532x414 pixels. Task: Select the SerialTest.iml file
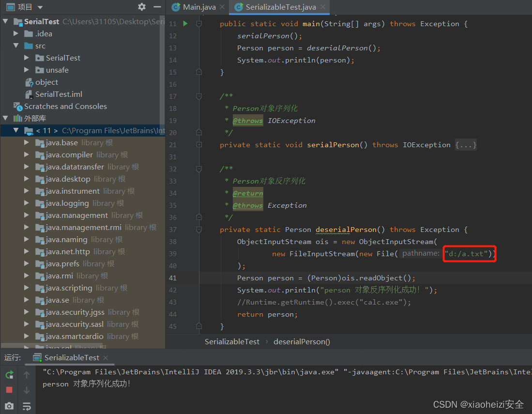click(x=54, y=94)
